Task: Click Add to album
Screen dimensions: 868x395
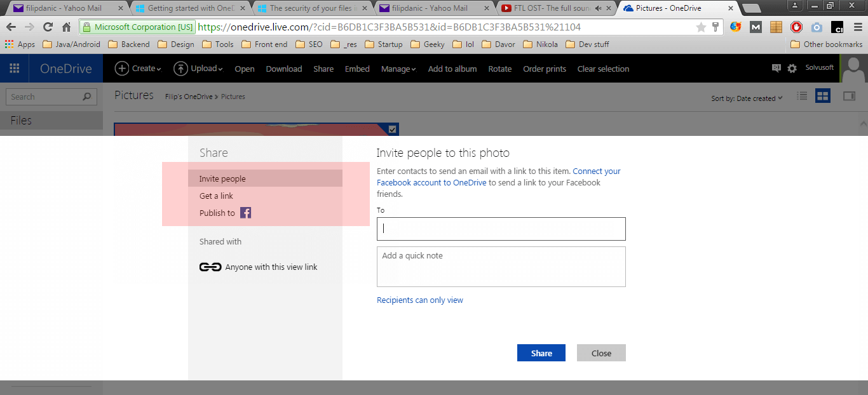Action: (452, 69)
